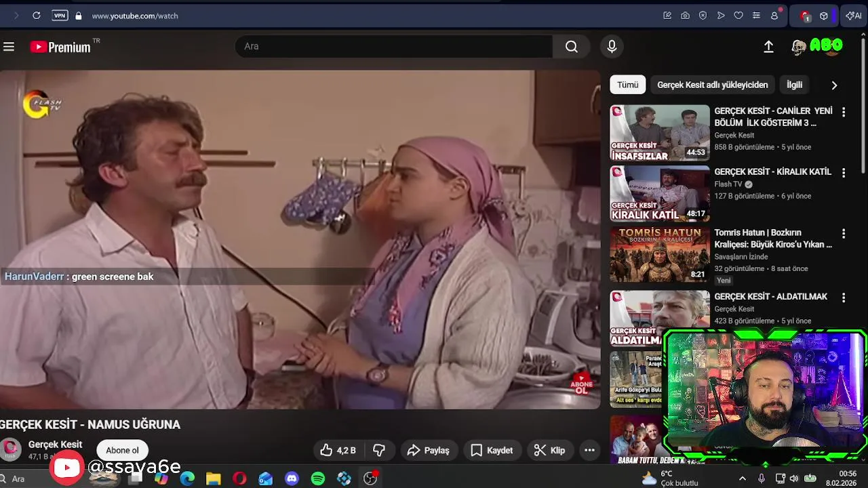Dislike the video with thumbs-down button

[x=379, y=450]
